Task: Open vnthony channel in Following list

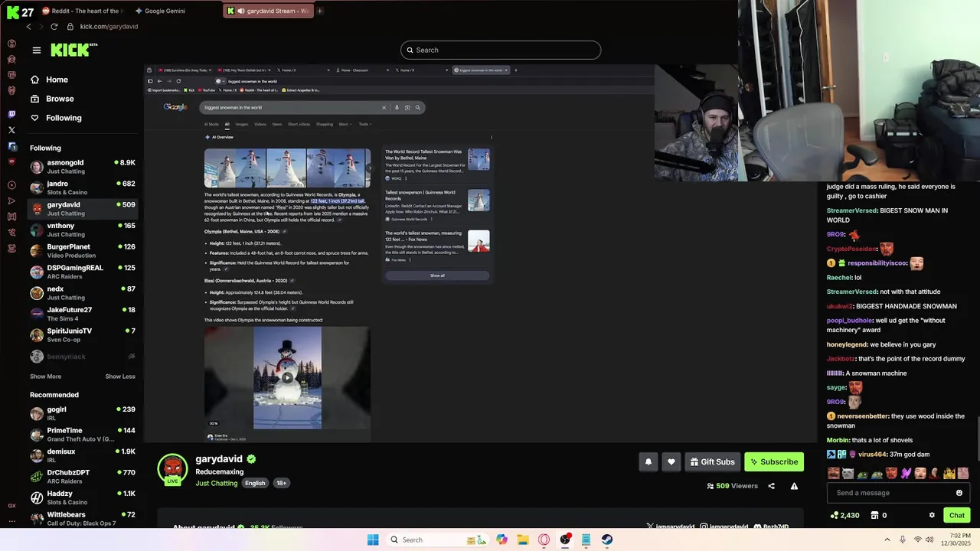Action: pos(83,230)
